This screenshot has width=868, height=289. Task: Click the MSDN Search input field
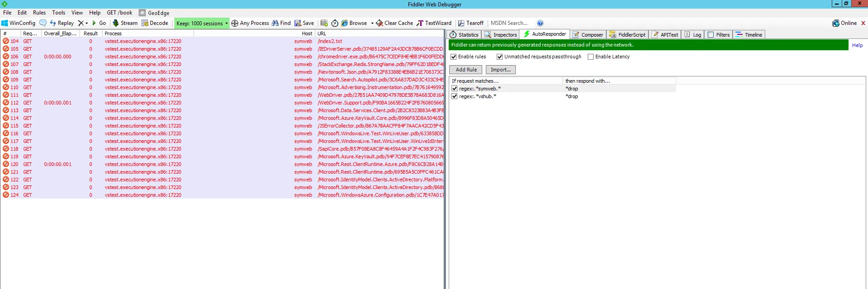[x=511, y=23]
